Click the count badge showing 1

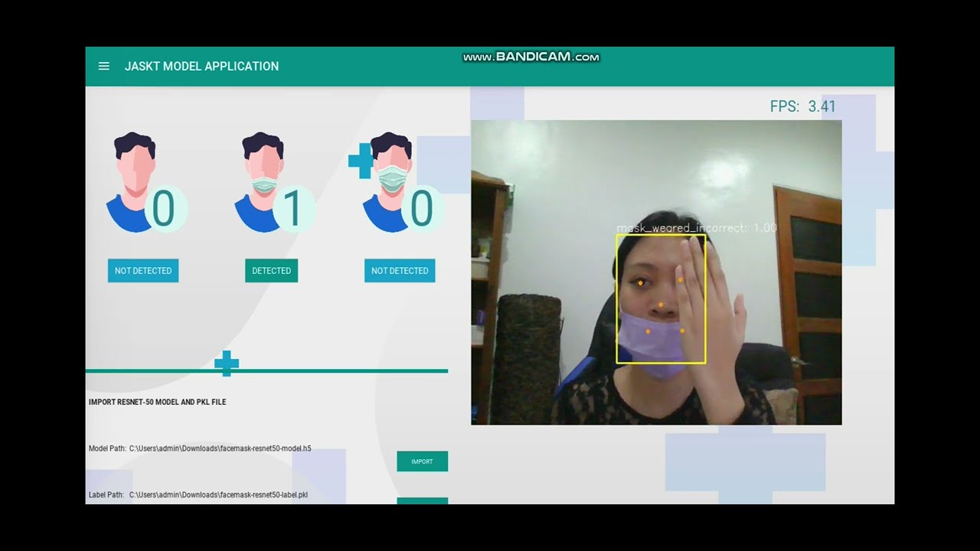point(294,209)
